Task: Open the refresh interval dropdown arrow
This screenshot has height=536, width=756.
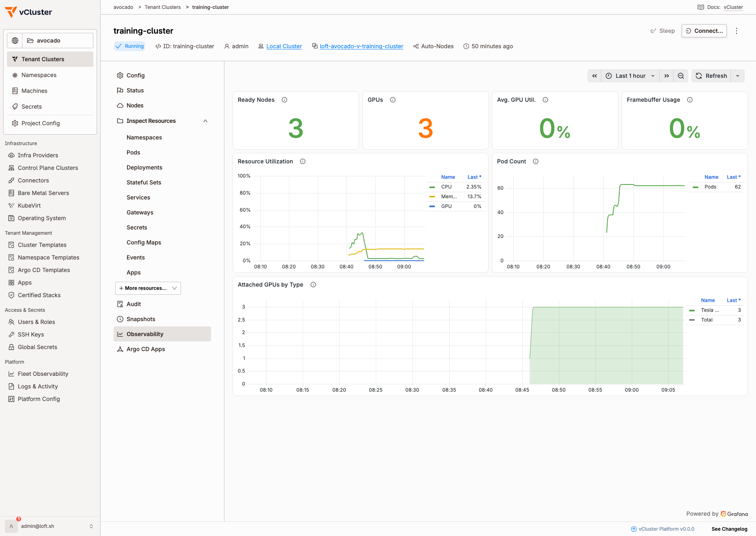Action: [738, 76]
